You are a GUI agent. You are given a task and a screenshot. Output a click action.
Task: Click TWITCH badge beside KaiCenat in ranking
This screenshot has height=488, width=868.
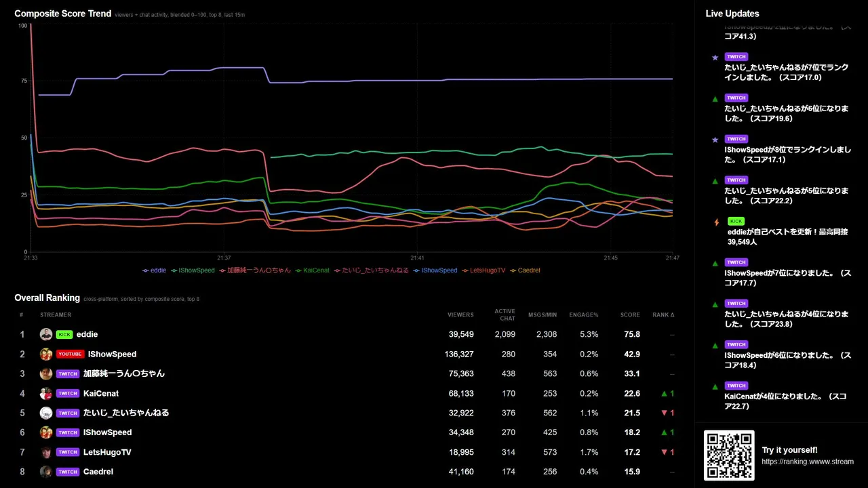pos(68,393)
